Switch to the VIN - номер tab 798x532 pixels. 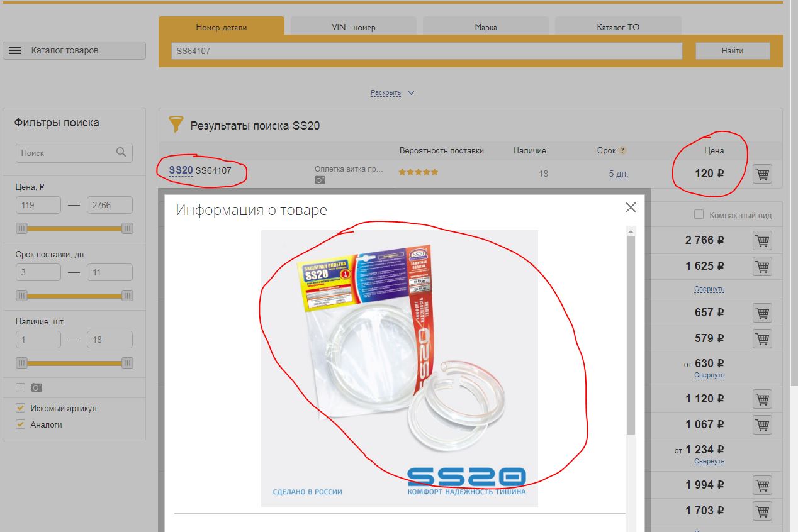pos(354,27)
